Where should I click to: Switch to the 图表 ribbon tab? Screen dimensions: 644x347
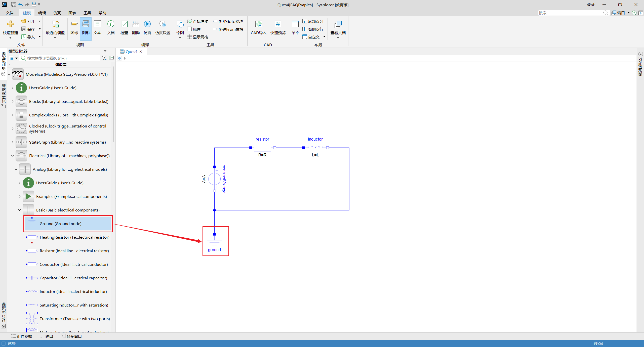tap(72, 13)
